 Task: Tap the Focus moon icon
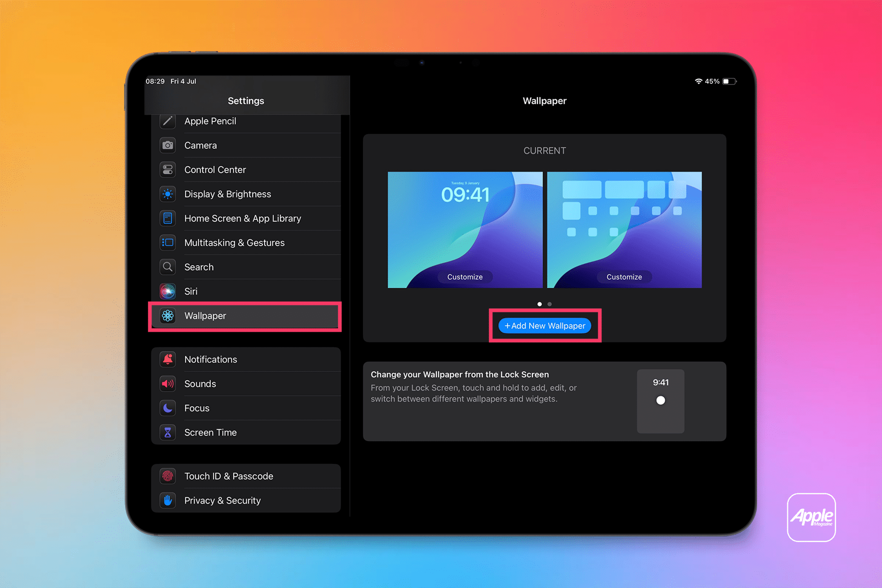(168, 408)
